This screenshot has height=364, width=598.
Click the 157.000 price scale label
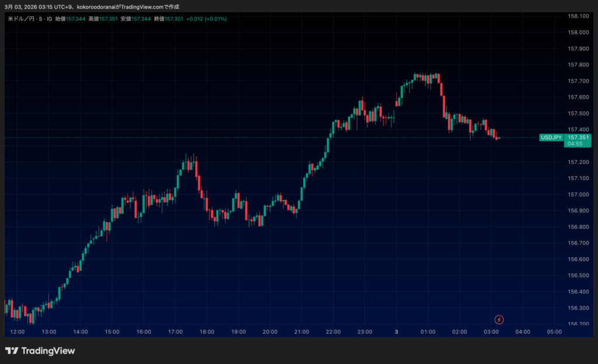(x=578, y=194)
